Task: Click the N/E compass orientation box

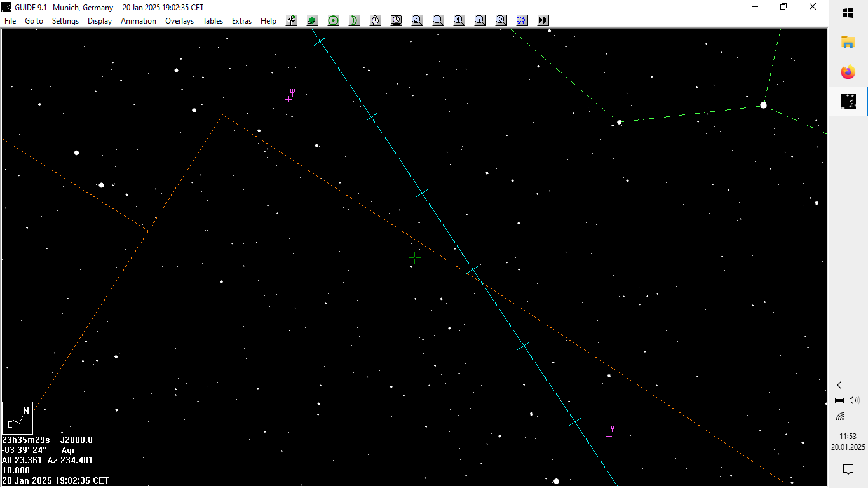Action: click(x=18, y=417)
